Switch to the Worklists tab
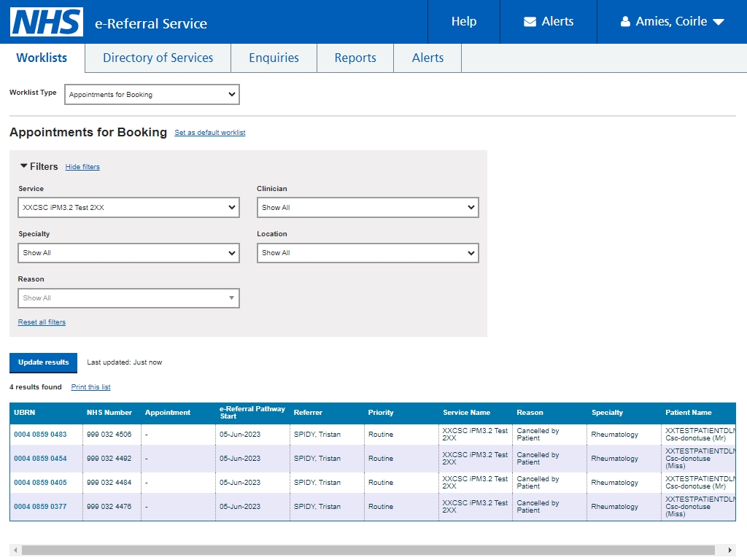Screen dimensions: 747x560 coord(42,58)
